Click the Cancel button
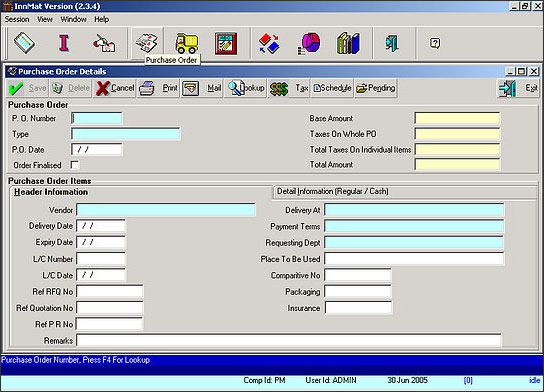Viewport: 544px width, 392px height. (115, 88)
